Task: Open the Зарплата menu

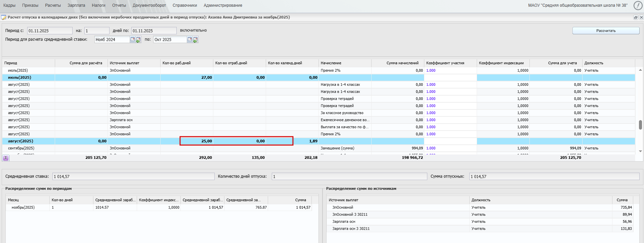Action: pyautogui.click(x=76, y=5)
